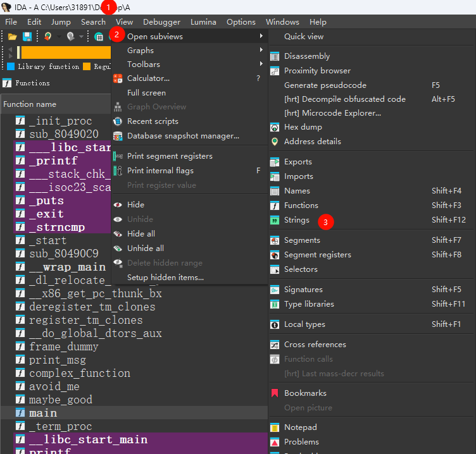Click the Cross references icon
This screenshot has height=454, width=476.
[x=275, y=345]
